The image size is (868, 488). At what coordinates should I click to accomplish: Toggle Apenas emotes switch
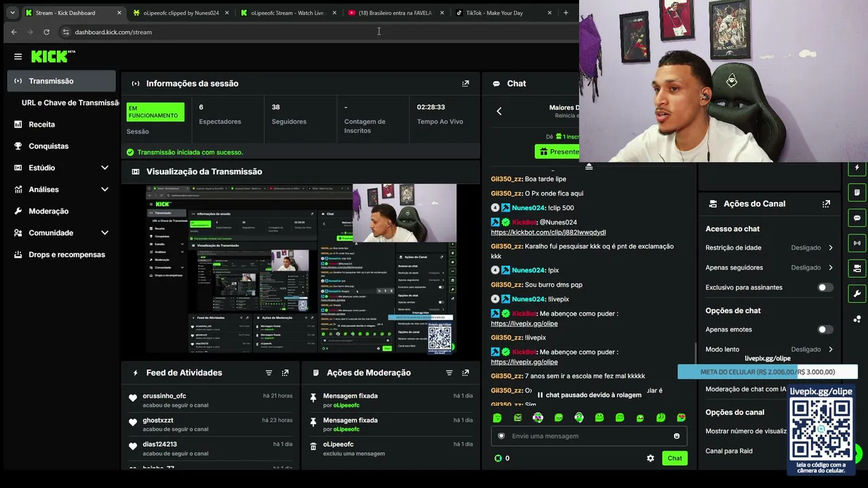click(825, 329)
